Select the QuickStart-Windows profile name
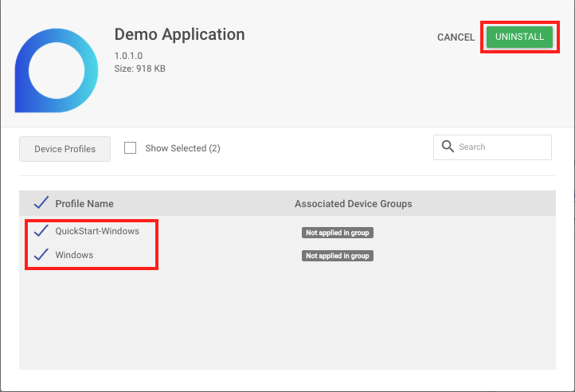The image size is (575, 392). [97, 231]
